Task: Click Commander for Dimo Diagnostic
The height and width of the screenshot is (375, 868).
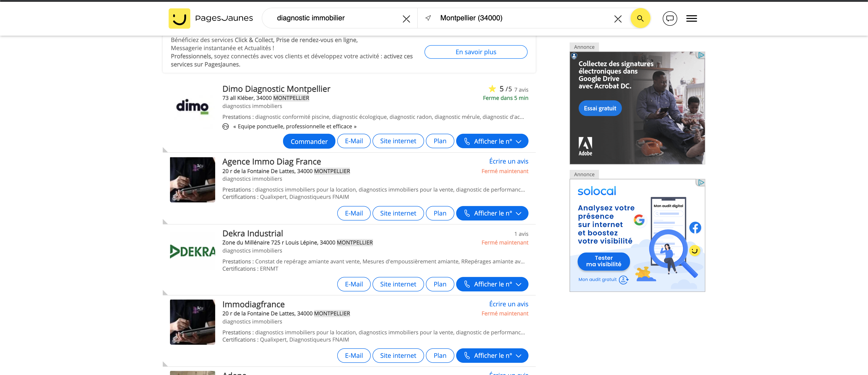Action: pos(309,141)
